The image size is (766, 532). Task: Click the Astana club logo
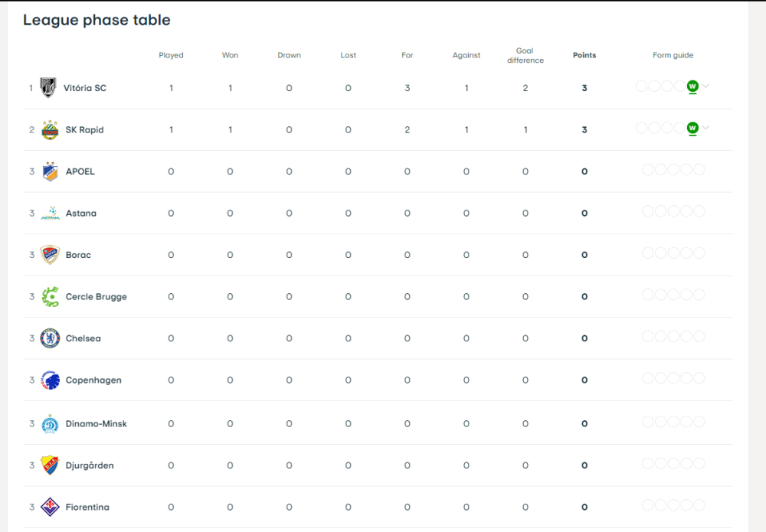[50, 214]
